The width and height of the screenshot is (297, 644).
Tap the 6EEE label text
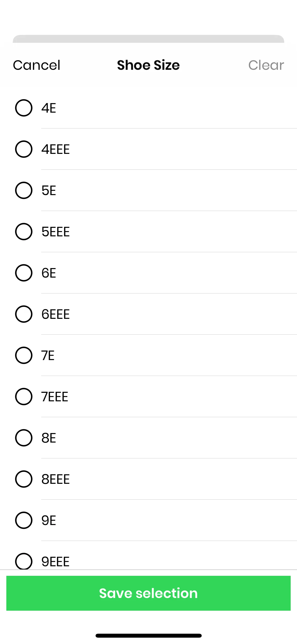(55, 314)
